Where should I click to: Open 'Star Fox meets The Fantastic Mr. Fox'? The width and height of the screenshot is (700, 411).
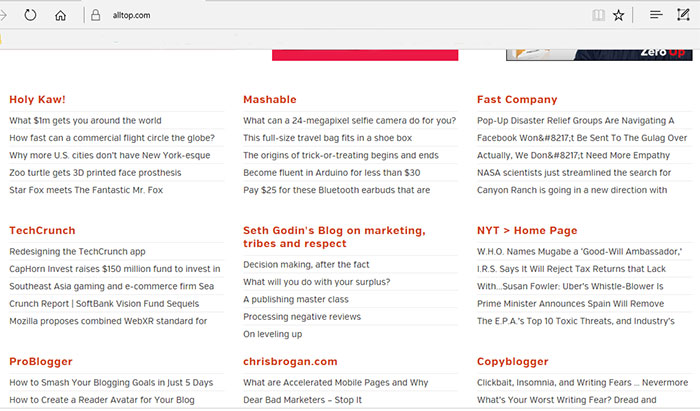pyautogui.click(x=86, y=190)
